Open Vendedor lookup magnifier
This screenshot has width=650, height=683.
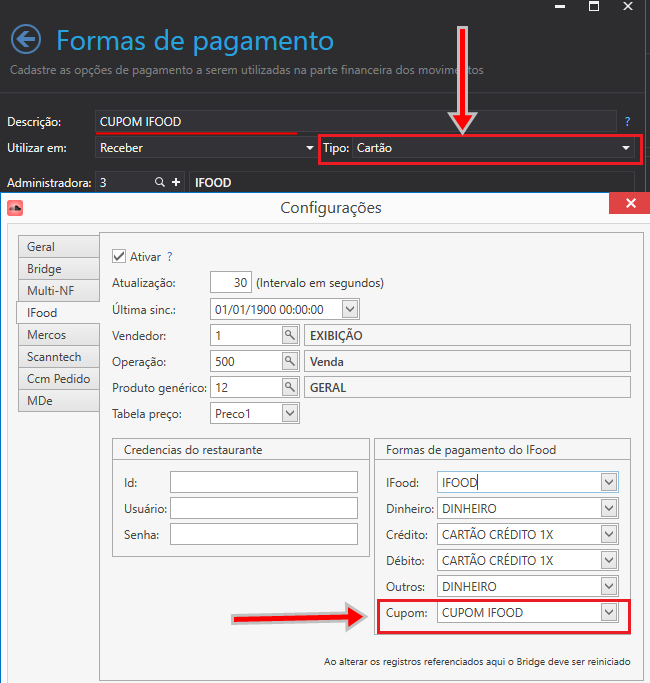[x=290, y=335]
